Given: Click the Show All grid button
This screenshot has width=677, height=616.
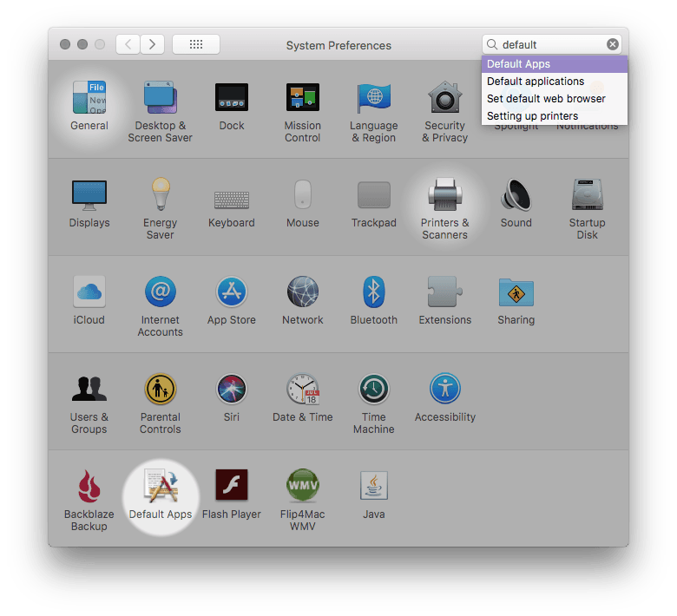Looking at the screenshot, I should point(196,44).
